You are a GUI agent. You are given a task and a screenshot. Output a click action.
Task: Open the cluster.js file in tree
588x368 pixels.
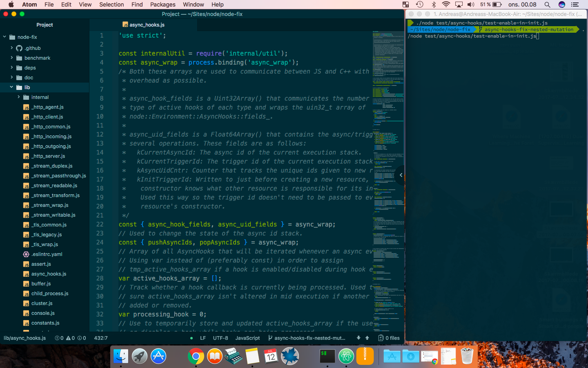[42, 303]
